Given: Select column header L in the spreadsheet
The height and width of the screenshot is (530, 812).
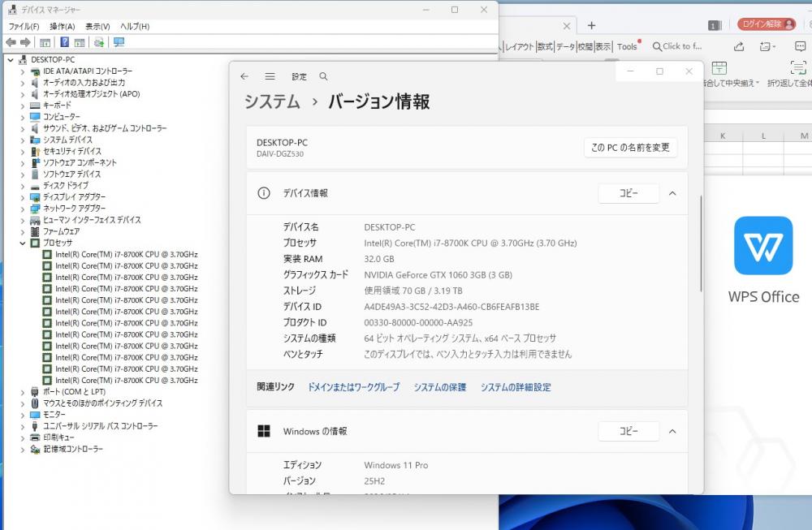Looking at the screenshot, I should tap(763, 136).
